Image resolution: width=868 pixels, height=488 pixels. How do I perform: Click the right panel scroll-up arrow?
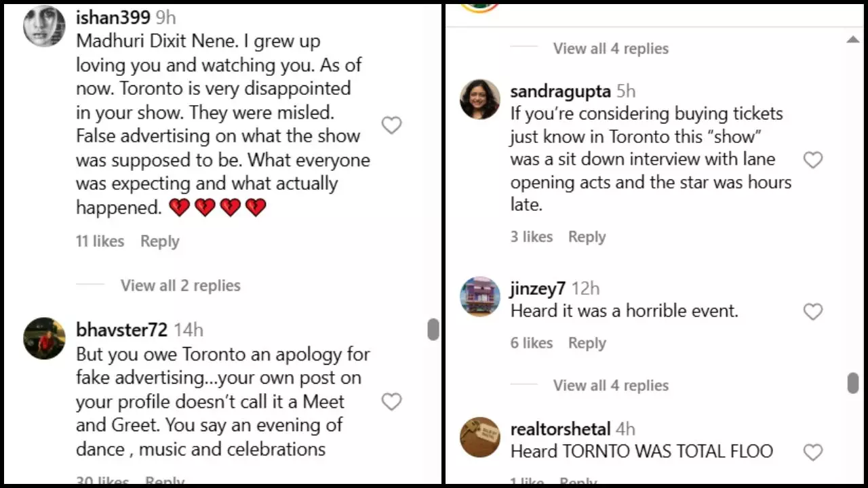(853, 41)
